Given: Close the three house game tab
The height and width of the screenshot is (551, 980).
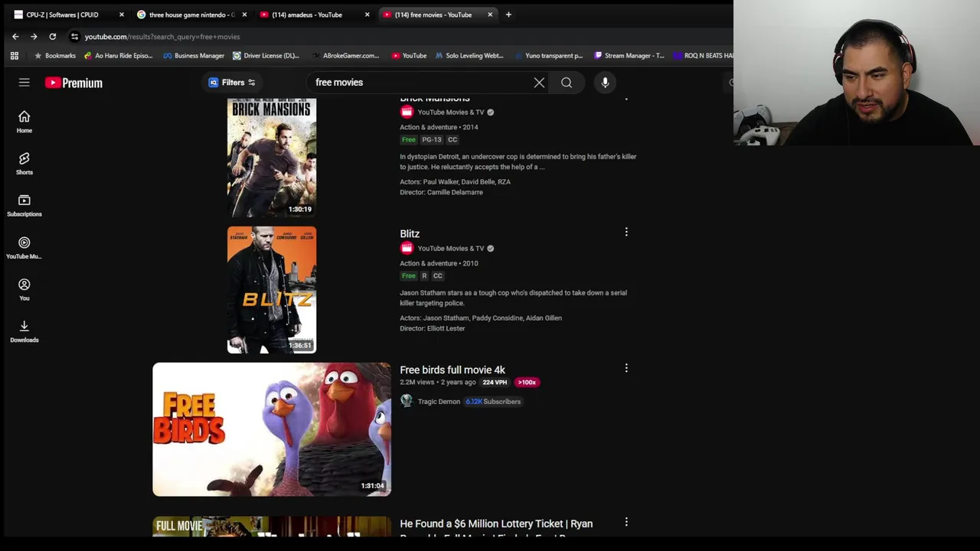Looking at the screenshot, I should click(244, 15).
